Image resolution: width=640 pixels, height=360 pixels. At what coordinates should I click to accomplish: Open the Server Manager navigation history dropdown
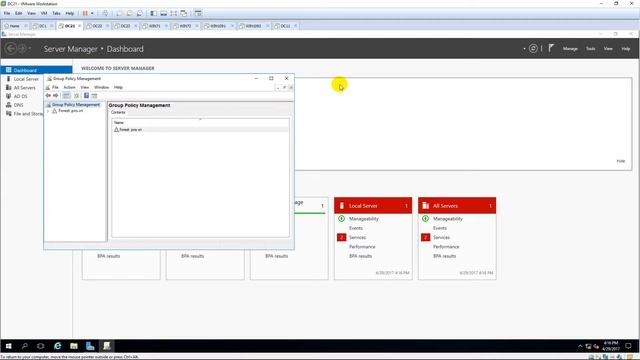[30, 49]
